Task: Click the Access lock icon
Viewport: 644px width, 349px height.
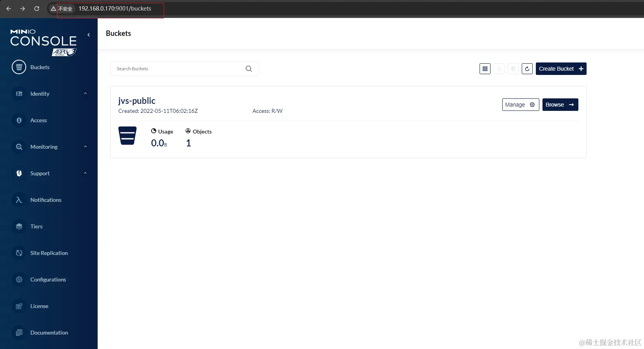Action: (19, 120)
